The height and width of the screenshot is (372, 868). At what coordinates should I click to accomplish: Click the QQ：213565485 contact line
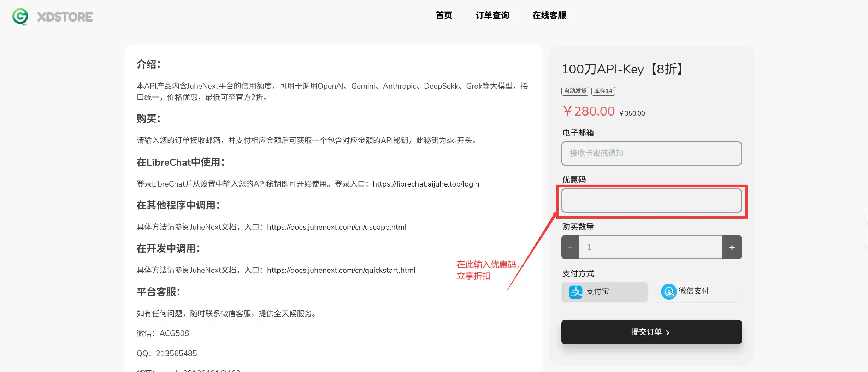(167, 354)
